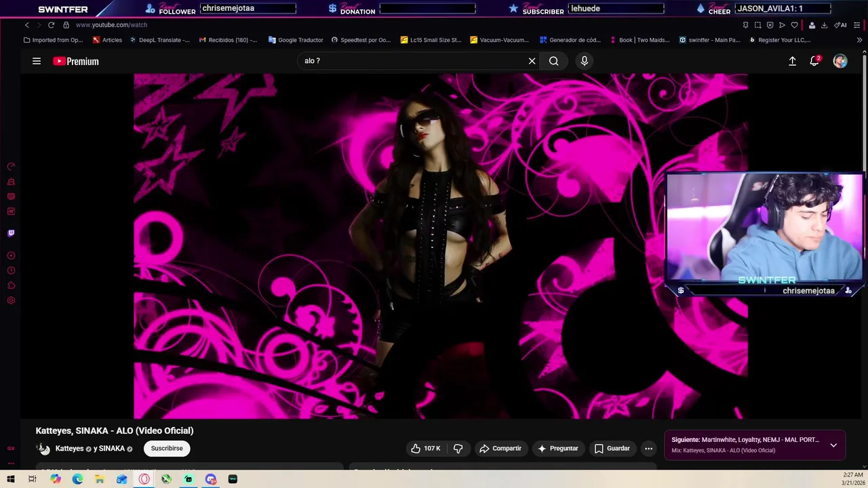Expand the Siguiente mix queue chevron

tap(833, 445)
